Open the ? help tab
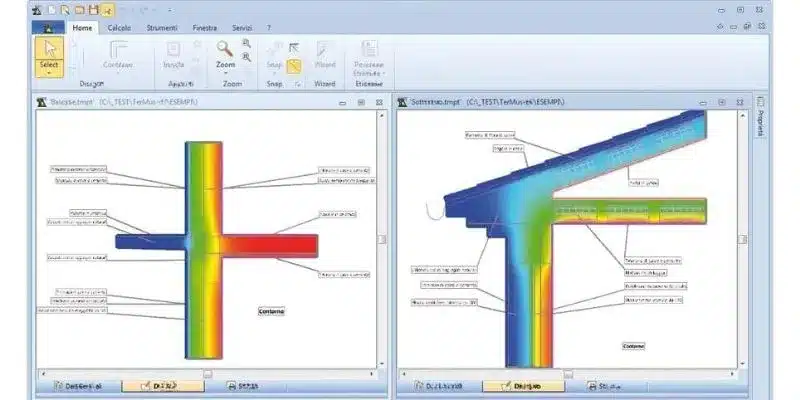This screenshot has height=400, width=800. 269,28
